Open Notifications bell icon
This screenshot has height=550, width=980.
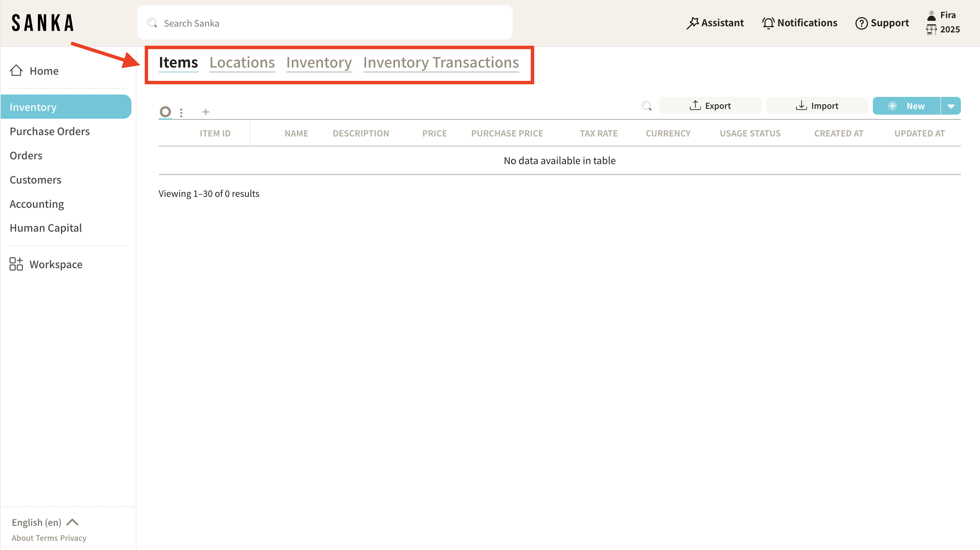coord(768,23)
